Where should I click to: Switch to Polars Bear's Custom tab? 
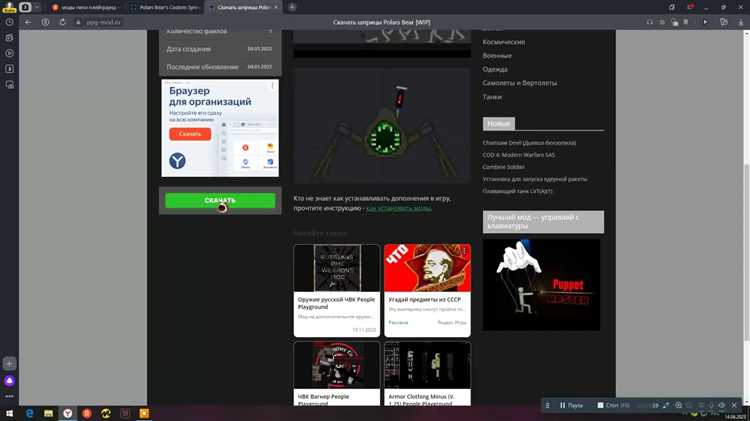click(165, 7)
